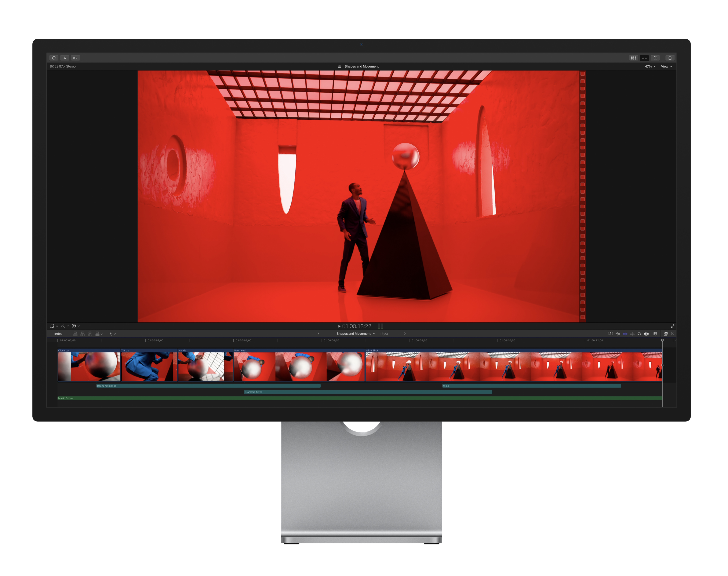Image resolution: width=728 pixels, height=576 pixels.
Task: Click the Append clip icon in timeline toolbar
Action: tap(90, 334)
